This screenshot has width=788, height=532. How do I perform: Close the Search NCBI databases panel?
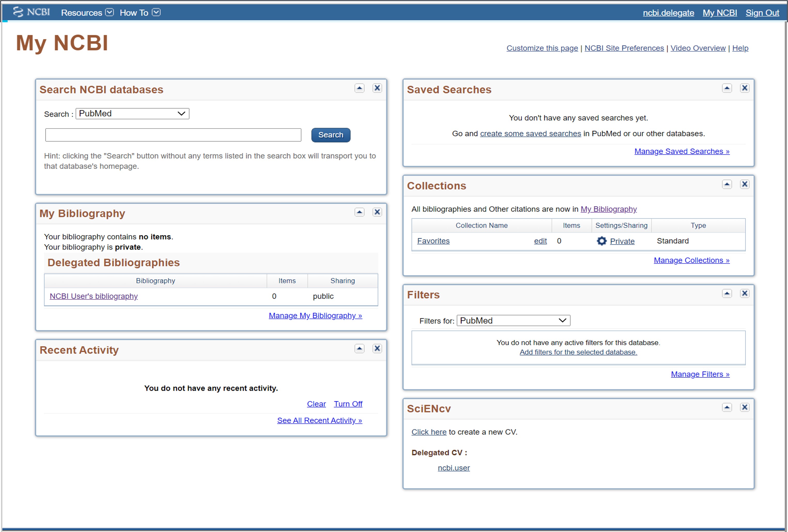(x=377, y=88)
